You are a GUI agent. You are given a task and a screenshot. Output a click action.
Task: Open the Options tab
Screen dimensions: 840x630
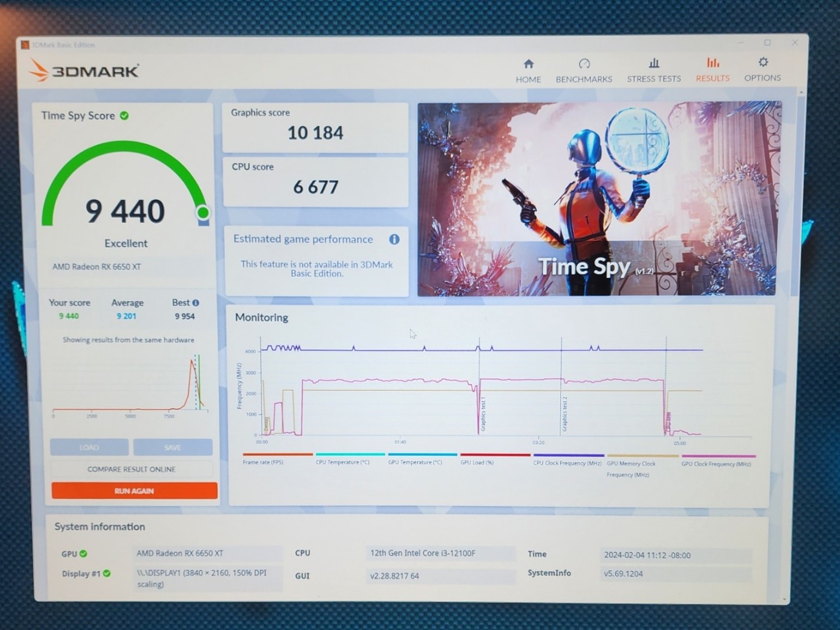point(762,70)
